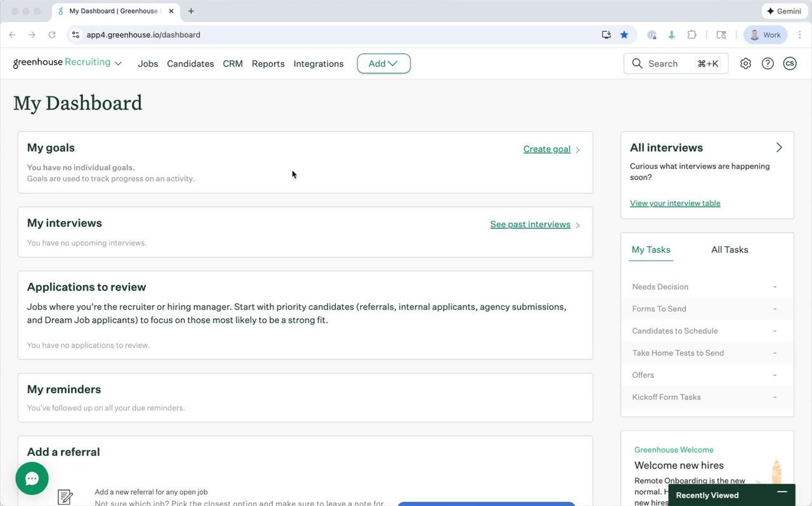Click the referral form pencil icon
Image resolution: width=812 pixels, height=506 pixels.
point(65,497)
